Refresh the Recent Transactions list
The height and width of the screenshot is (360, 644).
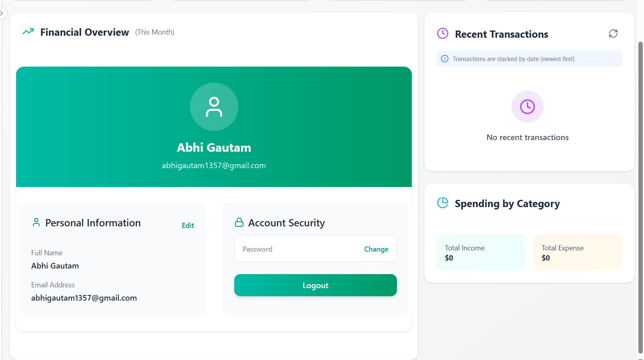[x=613, y=34]
